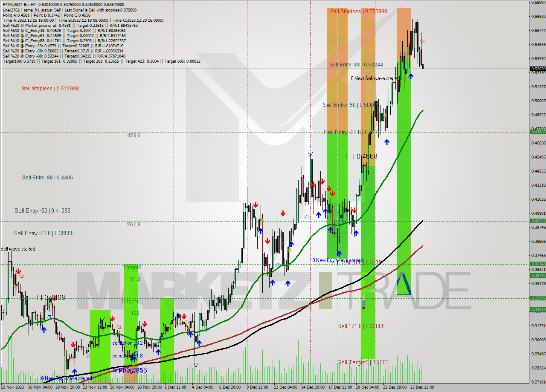Click the current price tag 0.5267 on axis
The height and width of the screenshot is (392, 546).
point(538,69)
